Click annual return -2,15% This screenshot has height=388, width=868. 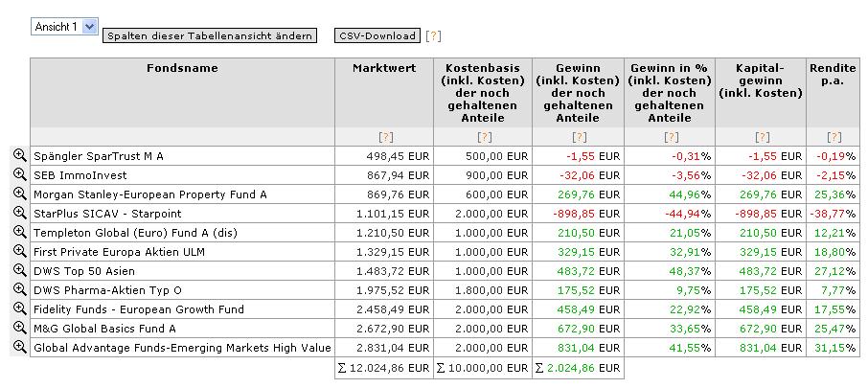[836, 175]
